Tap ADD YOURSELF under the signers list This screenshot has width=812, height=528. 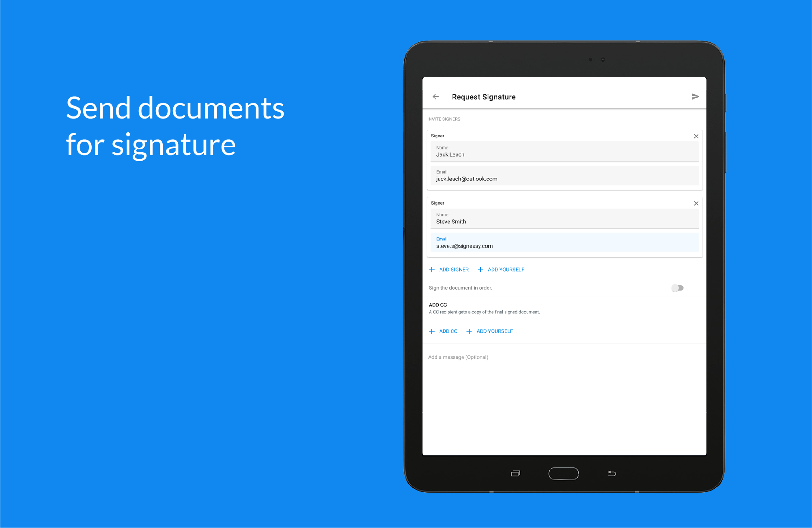pyautogui.click(x=506, y=269)
